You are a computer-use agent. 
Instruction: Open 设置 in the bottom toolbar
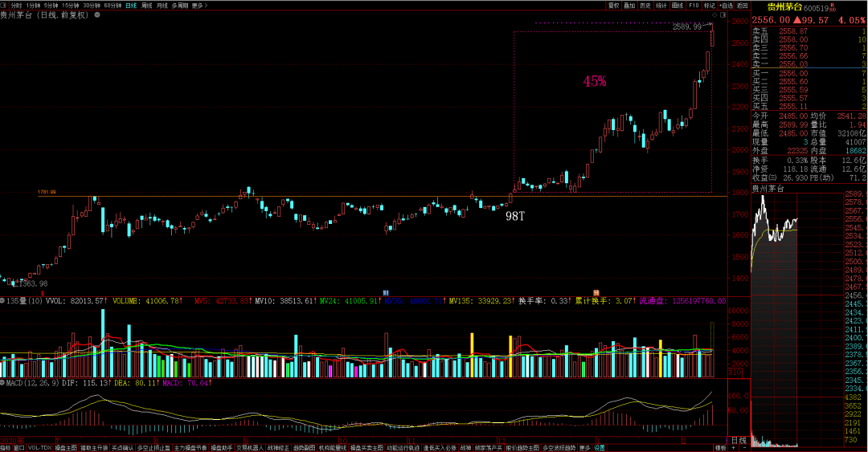coord(600,447)
